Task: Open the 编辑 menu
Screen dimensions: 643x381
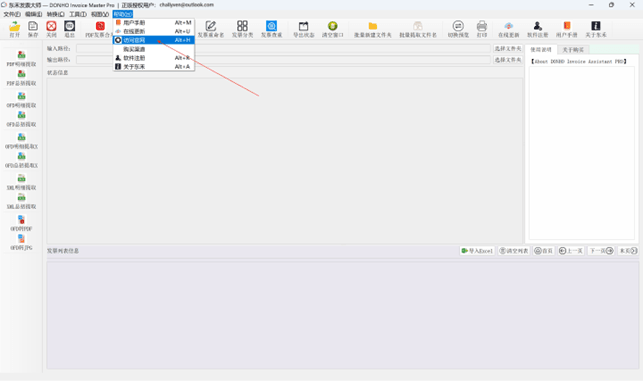Action: [x=34, y=14]
